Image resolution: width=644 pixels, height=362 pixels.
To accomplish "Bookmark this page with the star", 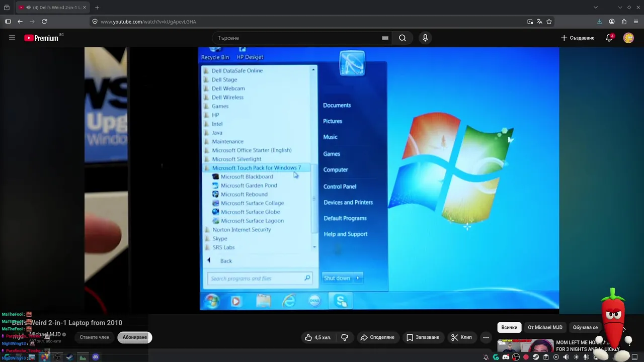I will 549,22.
